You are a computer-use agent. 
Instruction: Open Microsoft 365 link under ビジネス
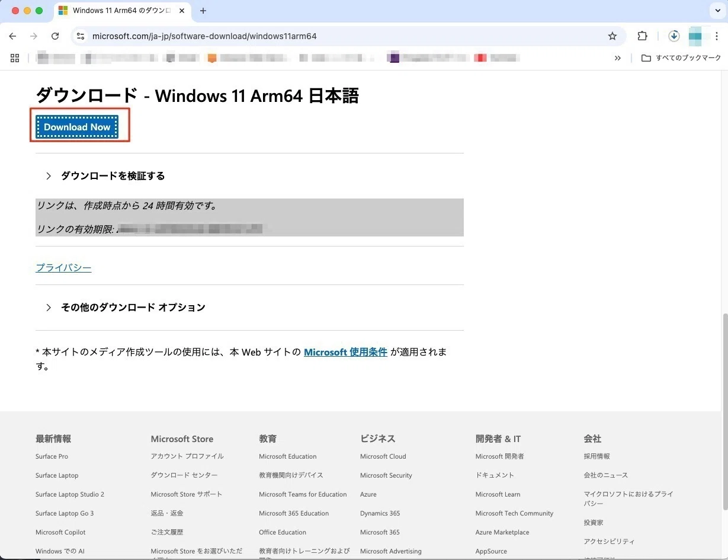(x=380, y=532)
